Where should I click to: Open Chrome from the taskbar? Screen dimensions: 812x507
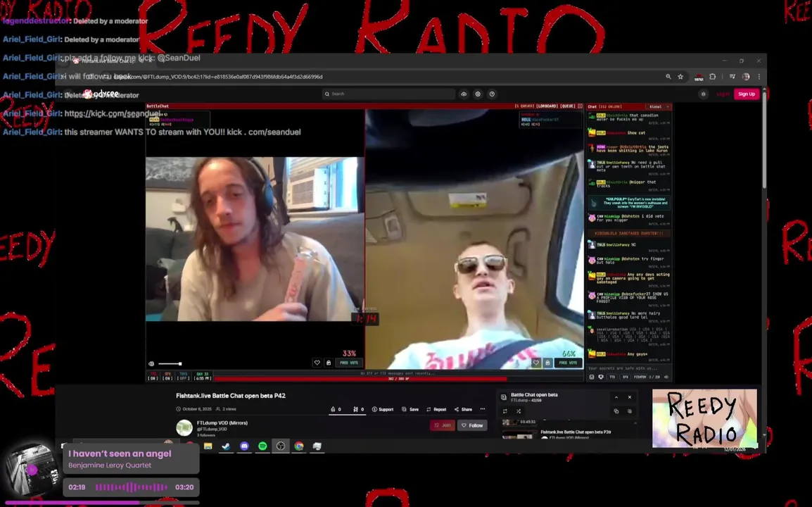[x=299, y=446]
